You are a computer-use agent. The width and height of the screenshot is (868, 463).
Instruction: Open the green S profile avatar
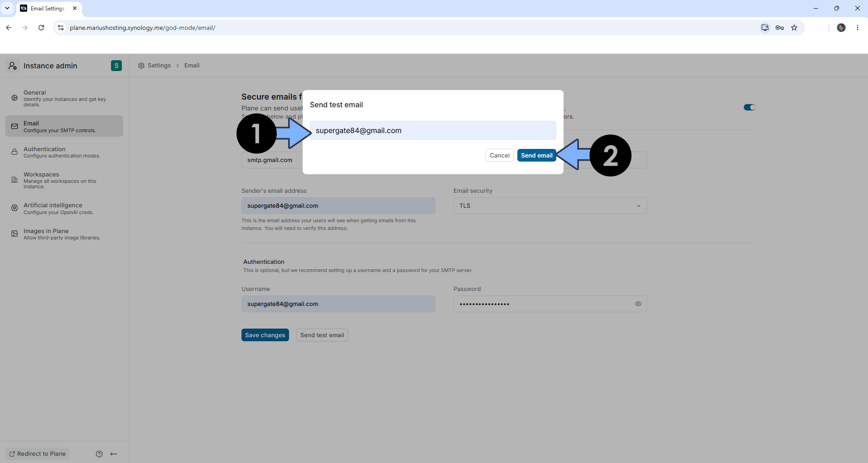116,66
